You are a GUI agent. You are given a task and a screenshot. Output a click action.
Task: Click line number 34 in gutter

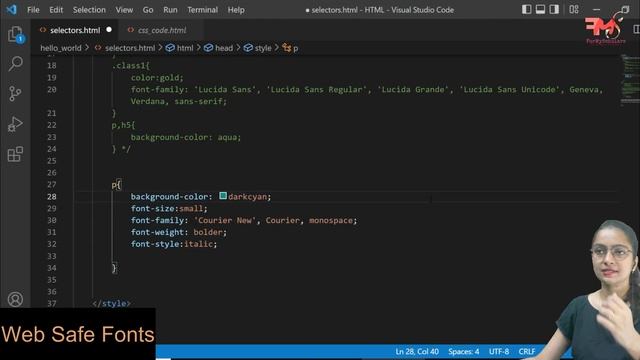pyautogui.click(x=52, y=268)
